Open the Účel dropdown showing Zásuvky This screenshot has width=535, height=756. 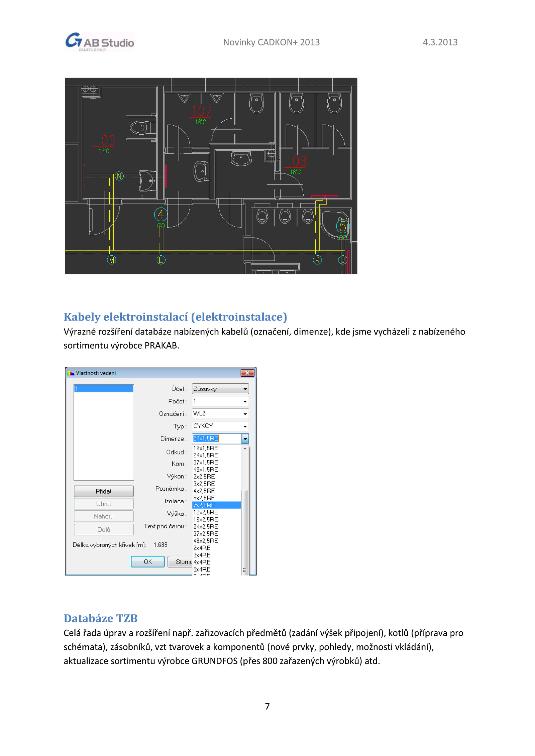pyautogui.click(x=220, y=389)
